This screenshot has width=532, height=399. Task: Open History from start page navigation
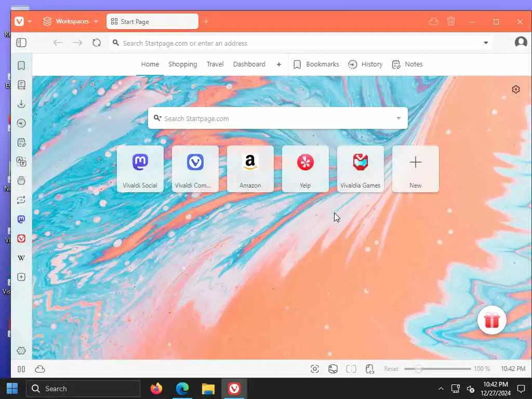point(365,64)
